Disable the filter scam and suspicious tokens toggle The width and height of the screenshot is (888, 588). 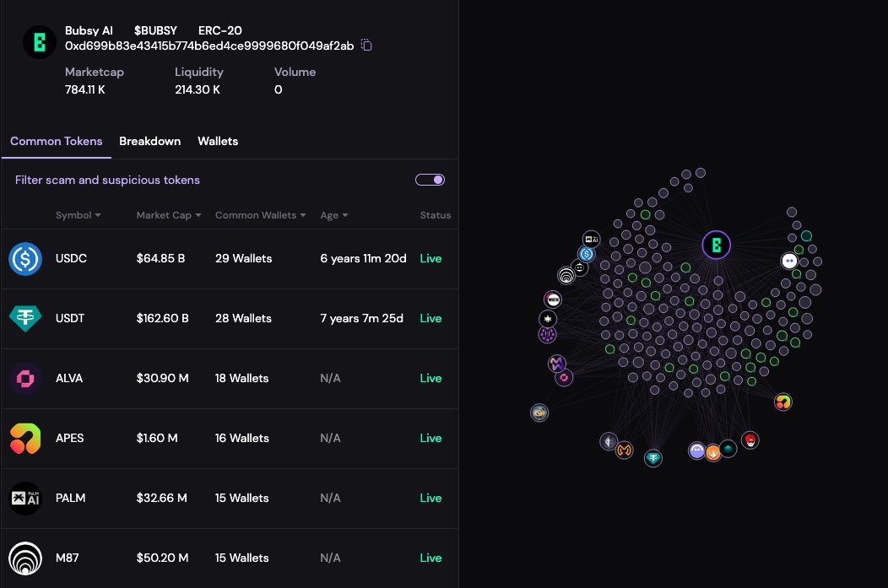point(430,180)
